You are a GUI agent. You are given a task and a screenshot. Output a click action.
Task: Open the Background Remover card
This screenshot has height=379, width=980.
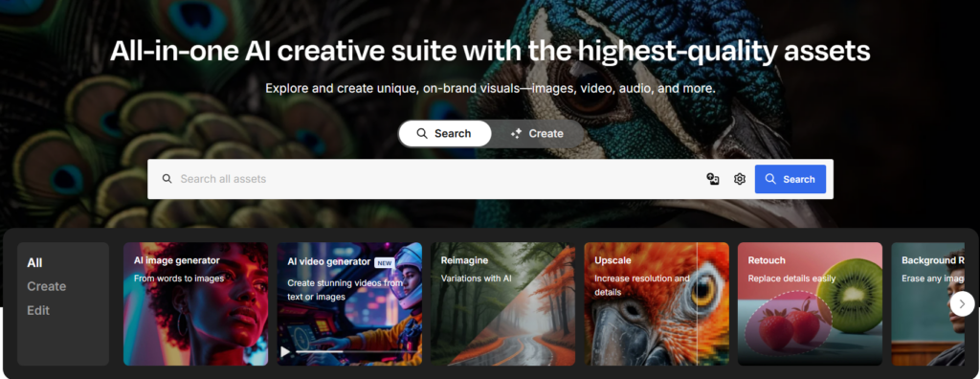coord(928,304)
